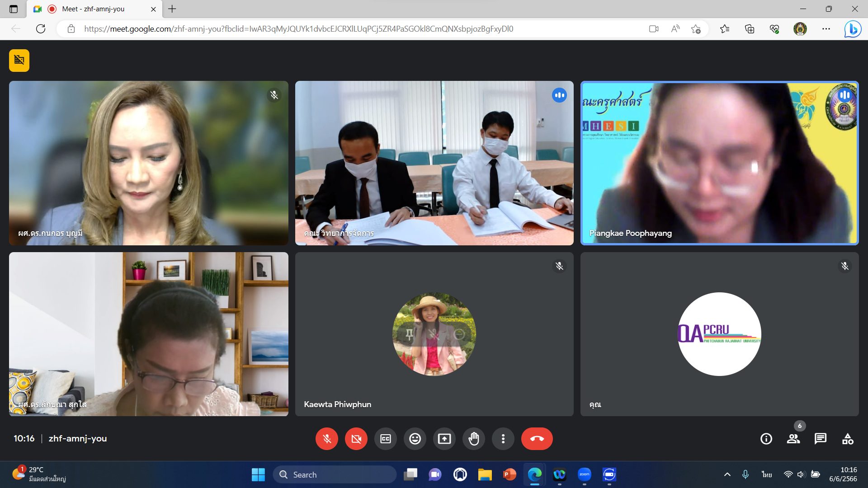The image size is (868, 488).
Task: Click the Meet browser tab
Action: pyautogui.click(x=93, y=9)
